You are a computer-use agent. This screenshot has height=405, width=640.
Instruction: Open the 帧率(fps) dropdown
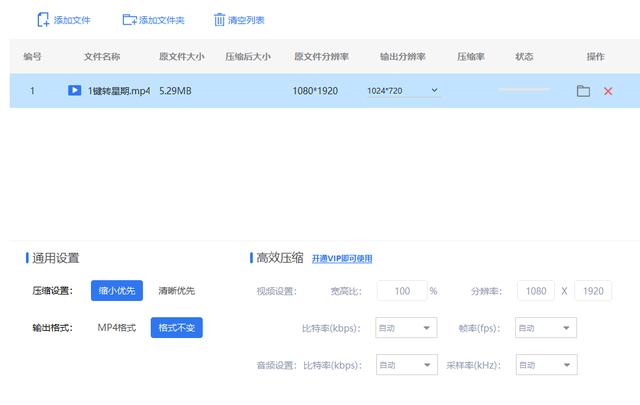click(x=546, y=327)
